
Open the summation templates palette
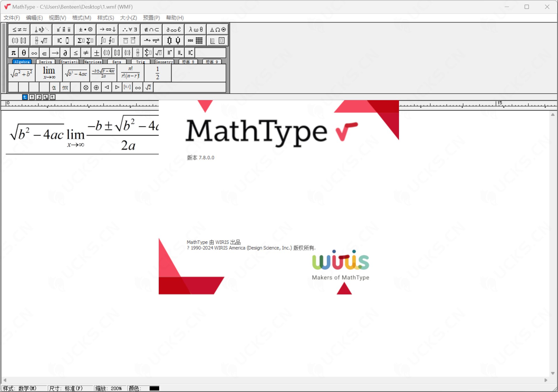tap(86, 41)
